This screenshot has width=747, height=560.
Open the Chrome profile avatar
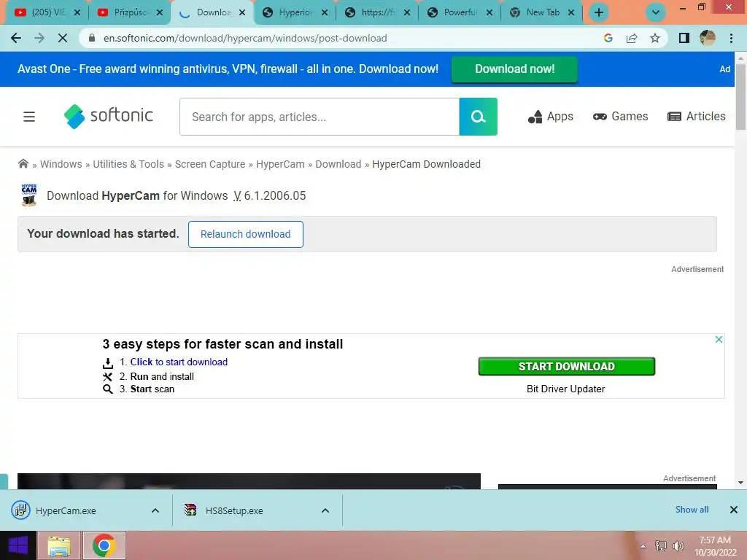[x=708, y=38]
